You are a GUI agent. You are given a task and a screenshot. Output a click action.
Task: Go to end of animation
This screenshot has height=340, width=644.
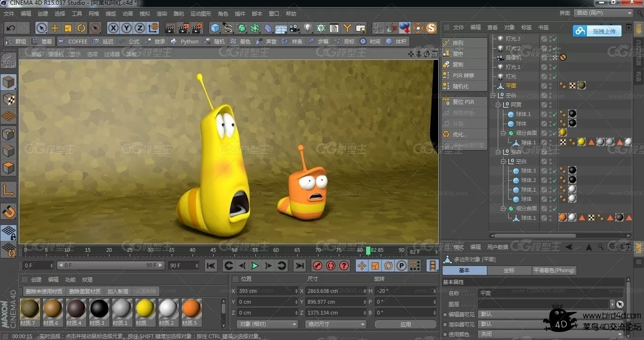click(x=300, y=266)
